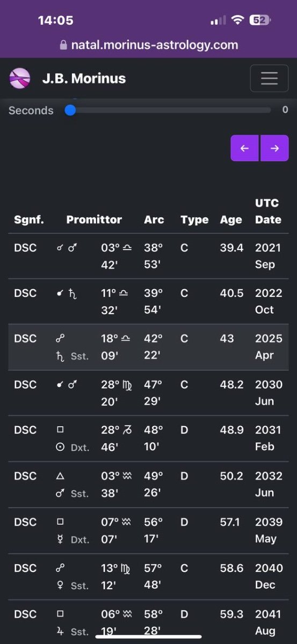Click the Mars trine symbol in 2032 row

tap(61, 493)
